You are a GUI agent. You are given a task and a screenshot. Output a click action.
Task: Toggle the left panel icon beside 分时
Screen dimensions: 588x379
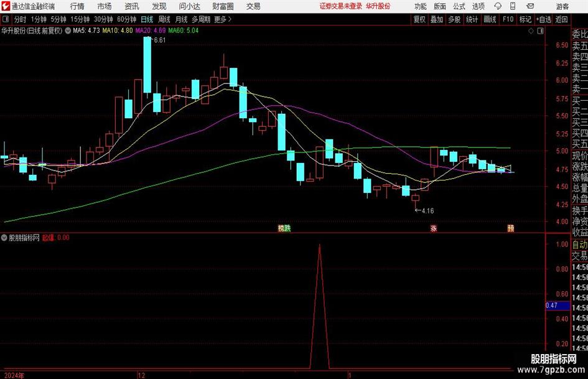[x=6, y=19]
